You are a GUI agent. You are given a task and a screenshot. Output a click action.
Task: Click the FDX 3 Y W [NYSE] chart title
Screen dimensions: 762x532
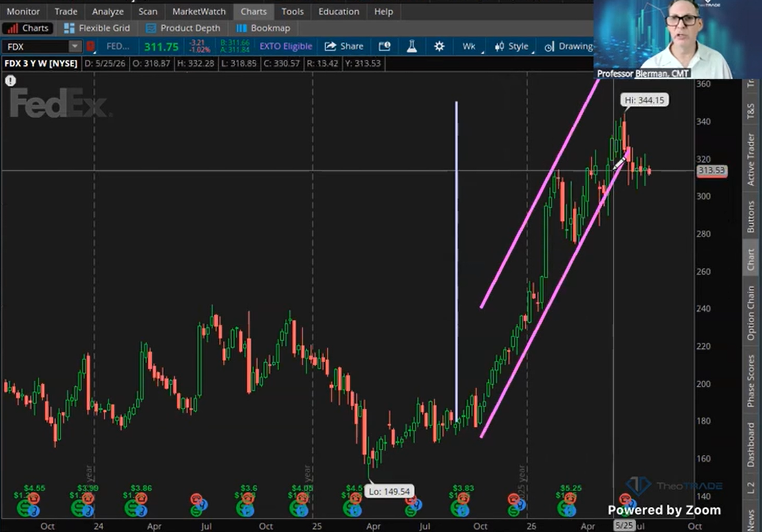coord(41,64)
